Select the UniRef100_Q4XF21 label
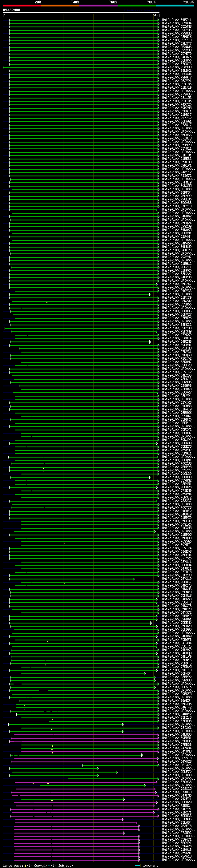197x868 pixels. (176, 799)
